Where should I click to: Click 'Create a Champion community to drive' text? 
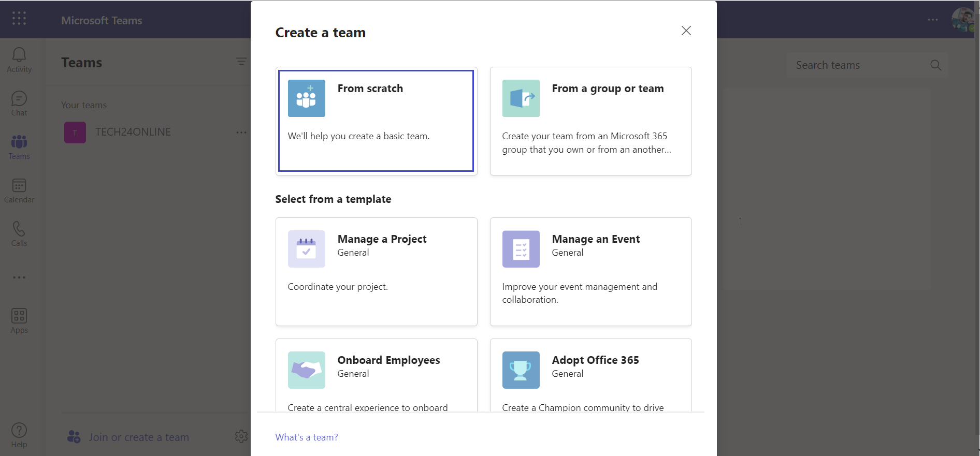pyautogui.click(x=583, y=407)
